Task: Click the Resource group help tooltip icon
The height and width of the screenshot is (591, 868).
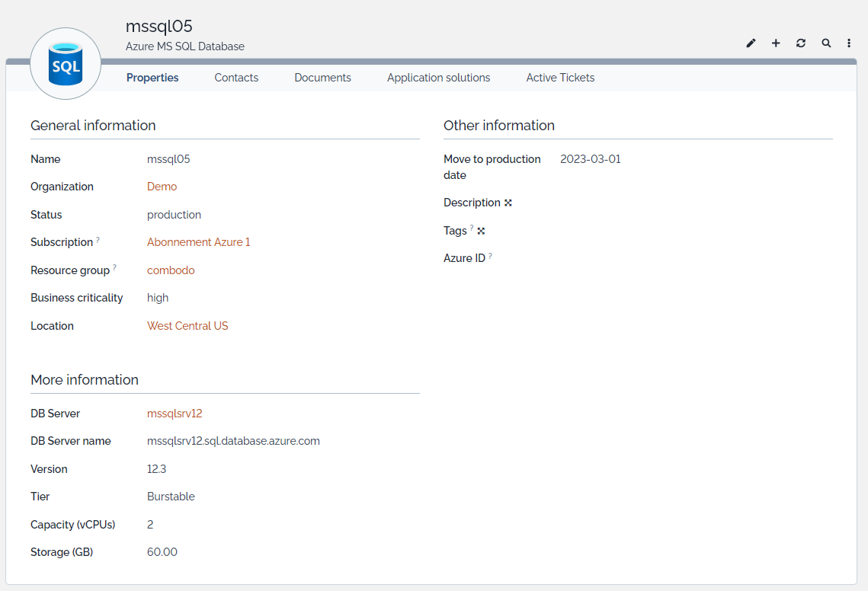Action: click(x=115, y=268)
